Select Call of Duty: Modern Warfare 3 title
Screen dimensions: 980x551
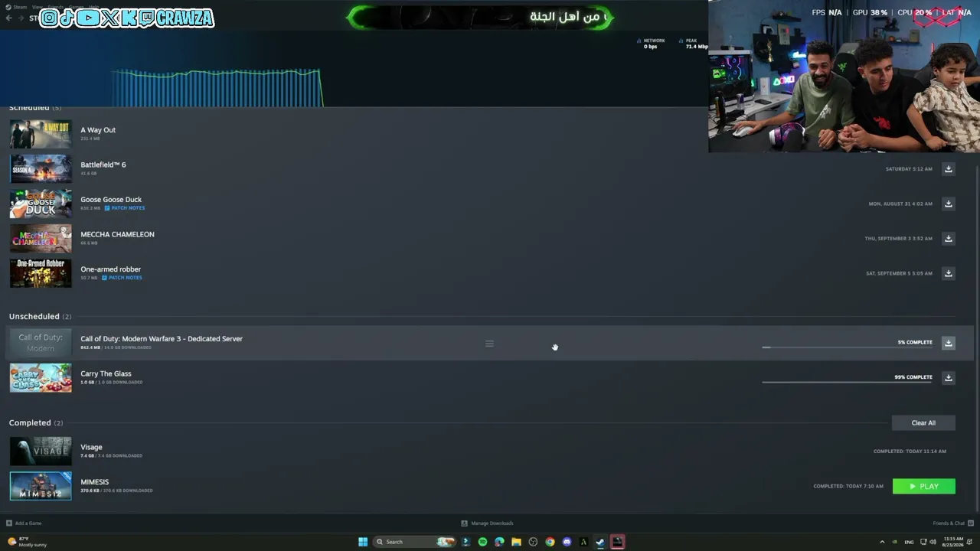click(x=162, y=339)
